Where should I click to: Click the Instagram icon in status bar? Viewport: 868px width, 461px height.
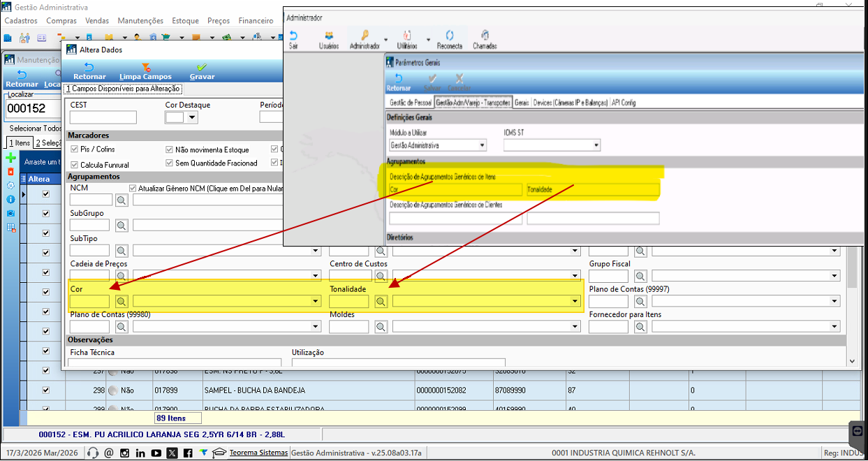tap(124, 453)
